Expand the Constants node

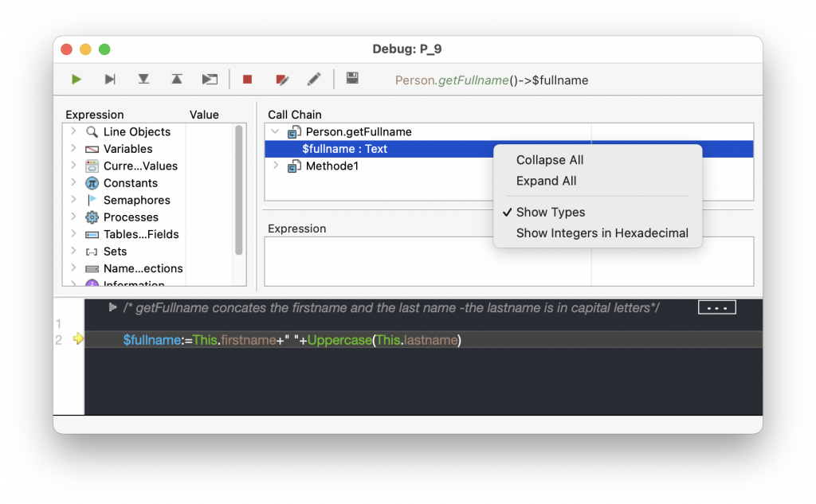click(73, 182)
